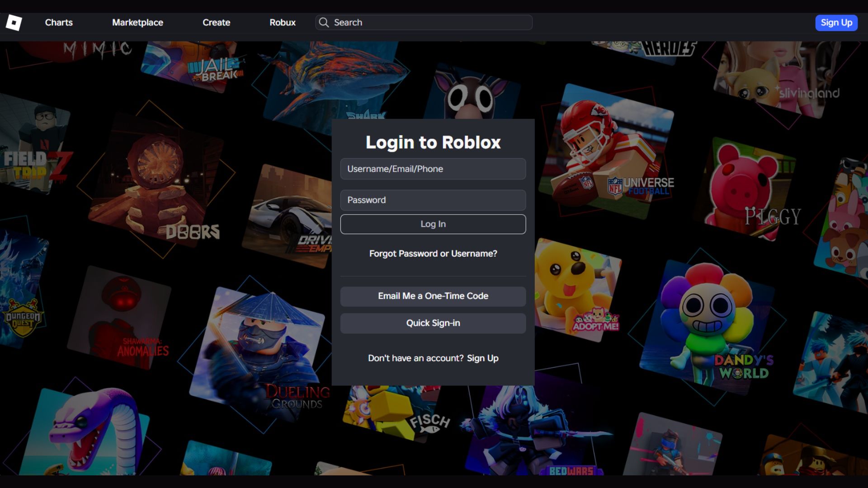The height and width of the screenshot is (488, 868).
Task: Select Quick Sign-in option
Action: pyautogui.click(x=433, y=323)
